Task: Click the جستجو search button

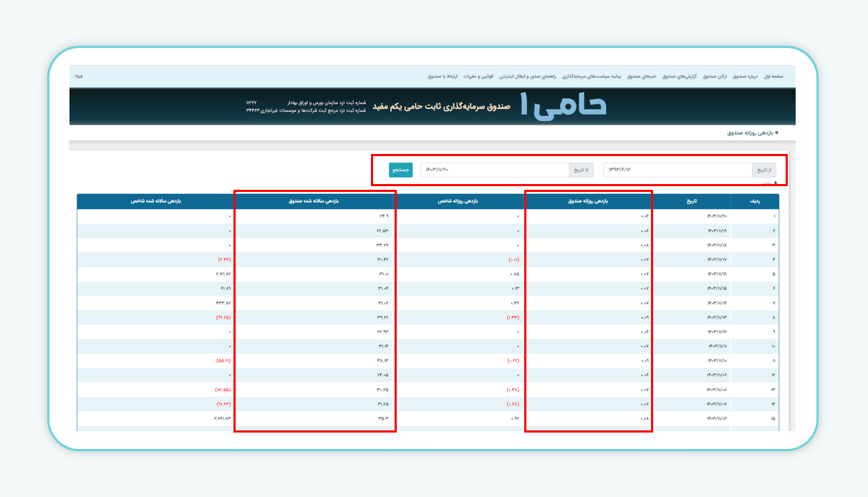Action: click(x=402, y=170)
